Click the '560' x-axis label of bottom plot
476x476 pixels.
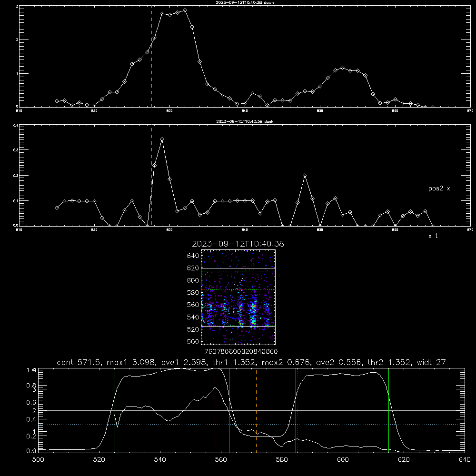click(x=221, y=460)
